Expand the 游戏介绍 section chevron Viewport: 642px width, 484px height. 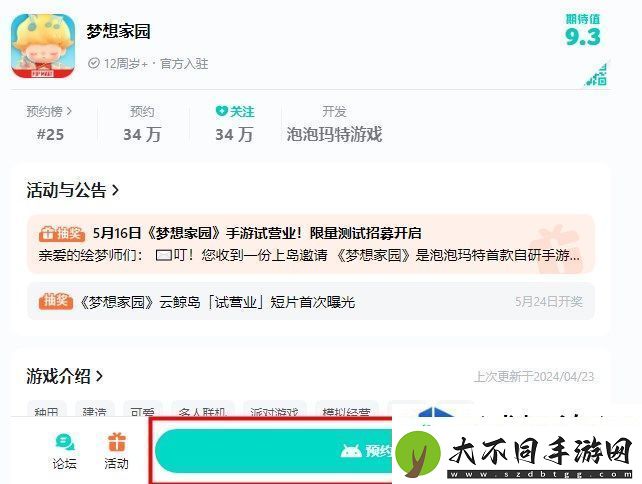pos(99,376)
